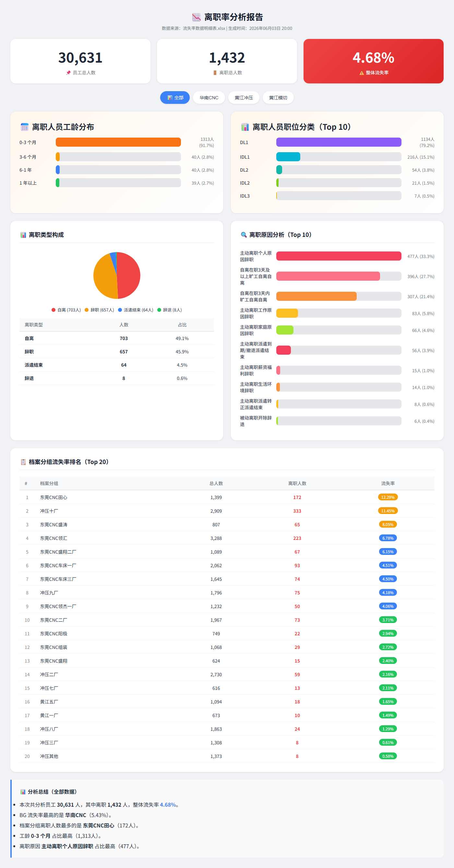
Task: Toggle the 辞职 (657人) legend item
Action: tap(99, 310)
